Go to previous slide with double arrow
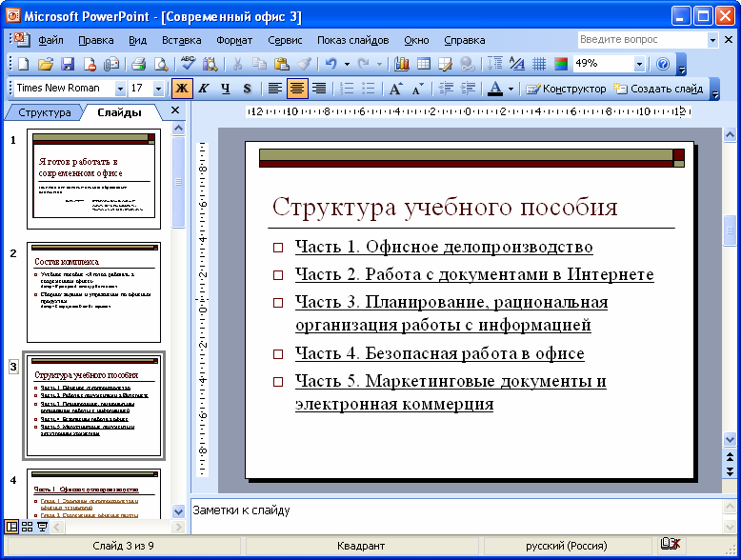Screen dimensions: 741x560 point(730,457)
